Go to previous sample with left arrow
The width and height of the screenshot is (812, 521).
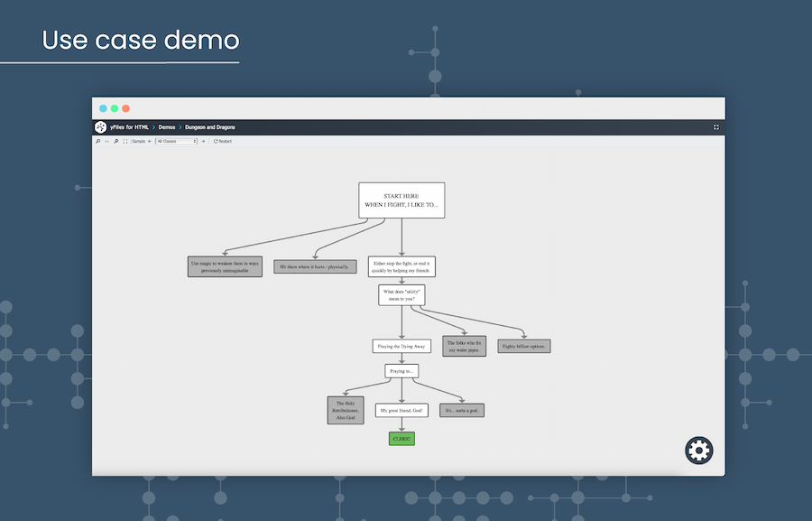(150, 141)
